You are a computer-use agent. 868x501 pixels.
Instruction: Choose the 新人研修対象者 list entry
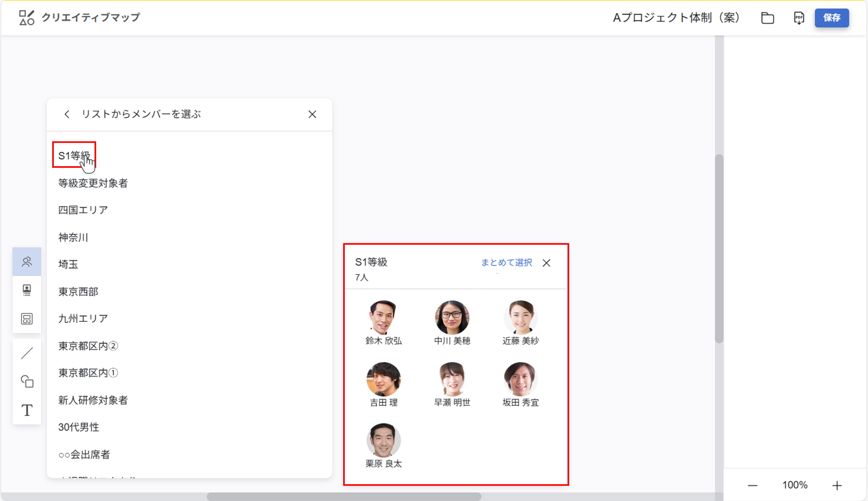pyautogui.click(x=93, y=400)
